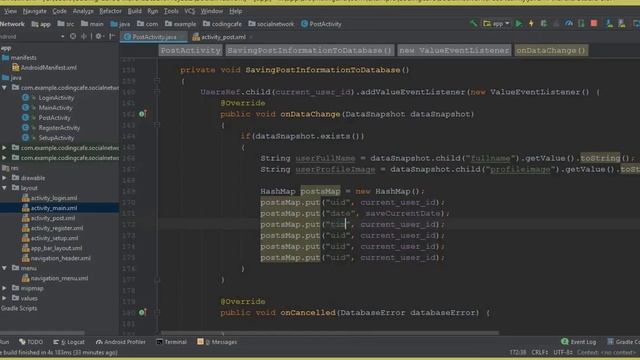The image size is (640, 360).
Task: Click the PostActivity class breadcrumb in navigation bar
Action: [321, 24]
